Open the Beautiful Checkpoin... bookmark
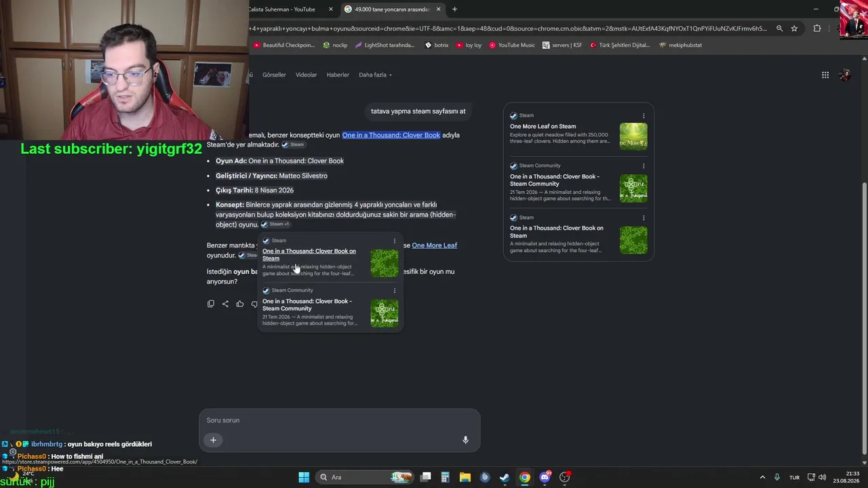The width and height of the screenshot is (868, 488). (x=283, y=45)
